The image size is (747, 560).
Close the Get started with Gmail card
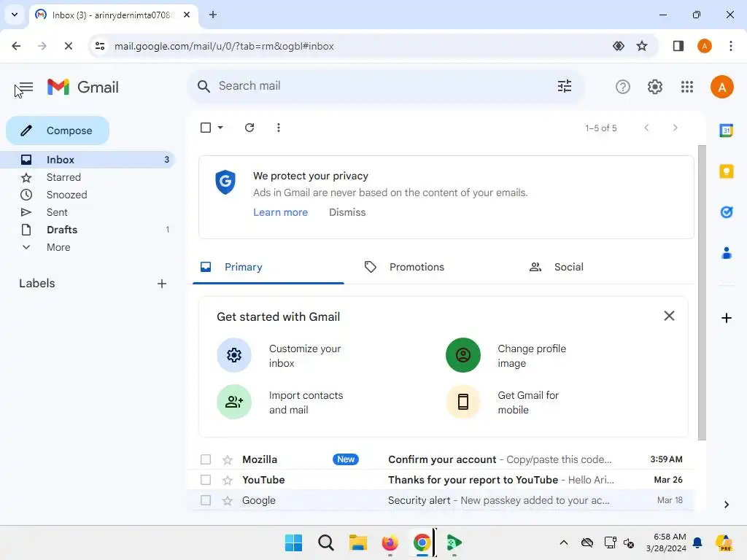pyautogui.click(x=669, y=316)
